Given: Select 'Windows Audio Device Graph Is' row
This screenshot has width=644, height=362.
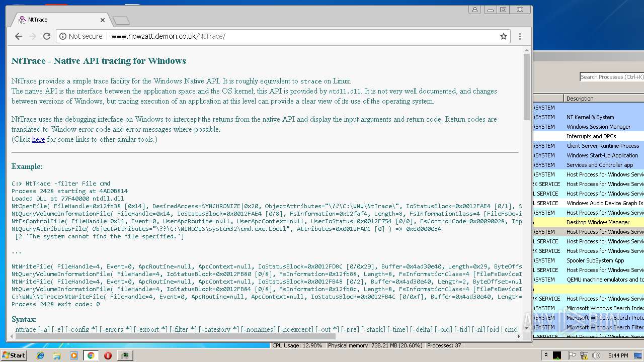Looking at the screenshot, I should pos(589,203).
